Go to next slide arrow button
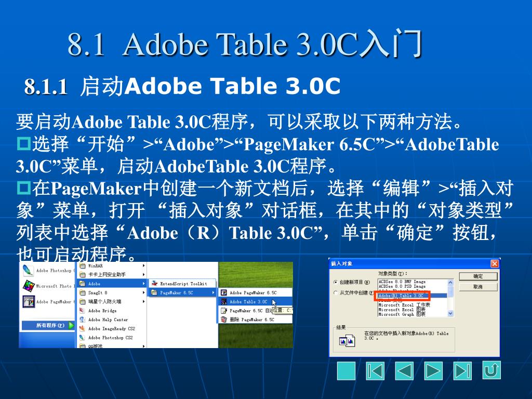532x399 pixels. (x=433, y=370)
